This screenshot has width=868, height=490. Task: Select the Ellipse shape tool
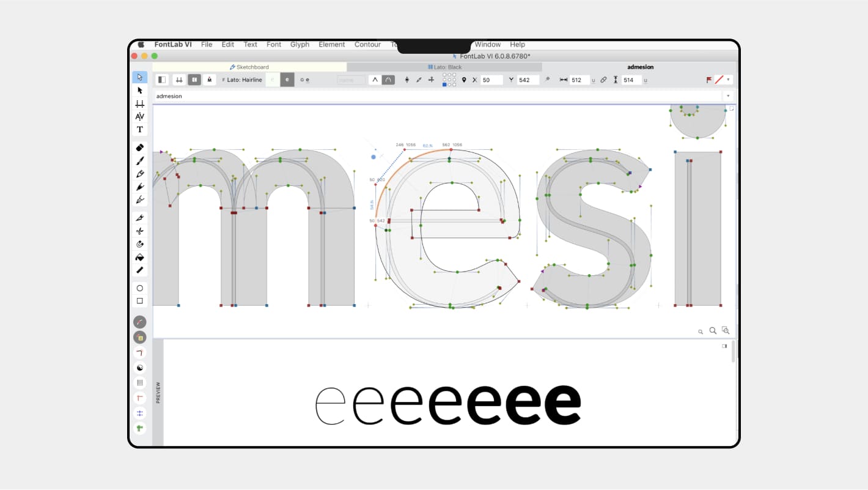(x=139, y=288)
